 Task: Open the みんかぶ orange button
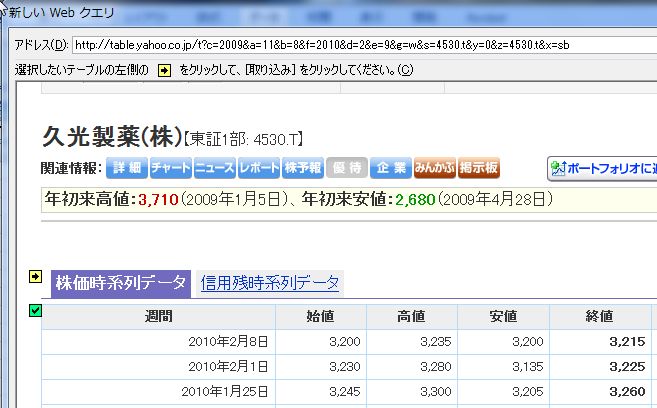tap(435, 168)
